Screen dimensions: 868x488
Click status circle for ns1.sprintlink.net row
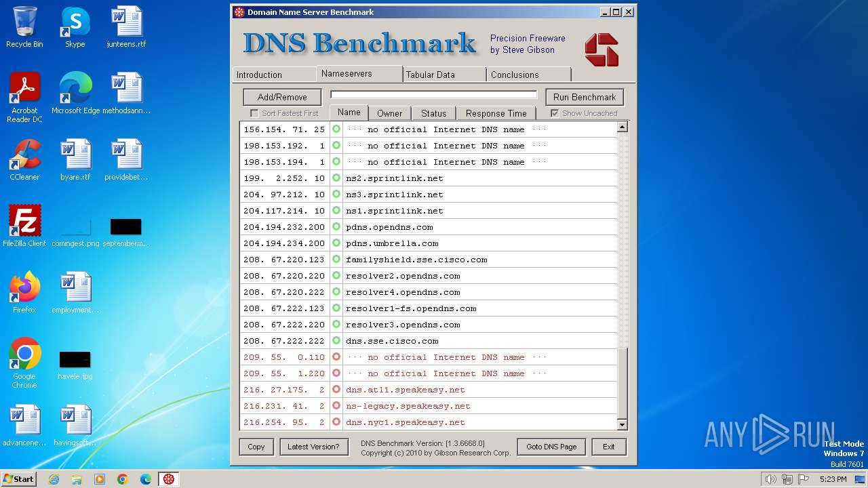[336, 211]
